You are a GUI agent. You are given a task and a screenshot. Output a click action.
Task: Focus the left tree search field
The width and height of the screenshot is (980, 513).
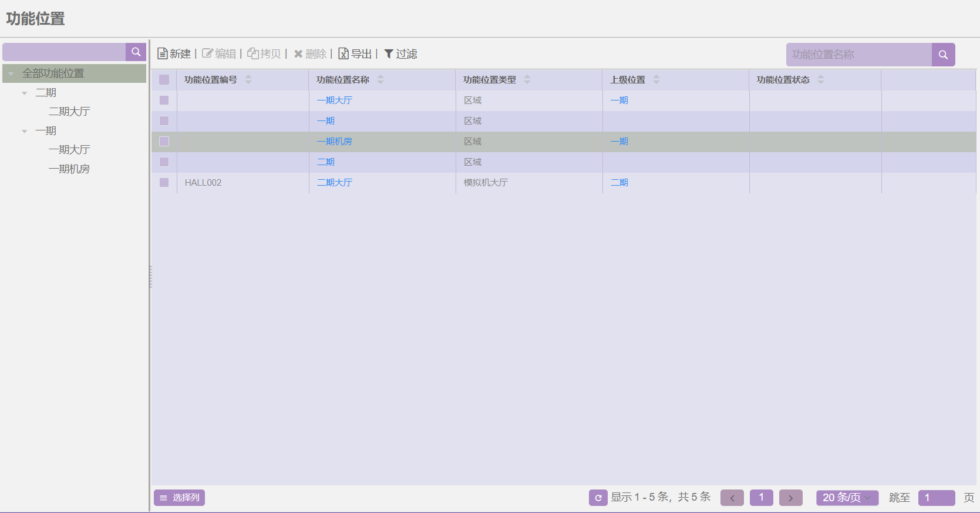coord(64,52)
